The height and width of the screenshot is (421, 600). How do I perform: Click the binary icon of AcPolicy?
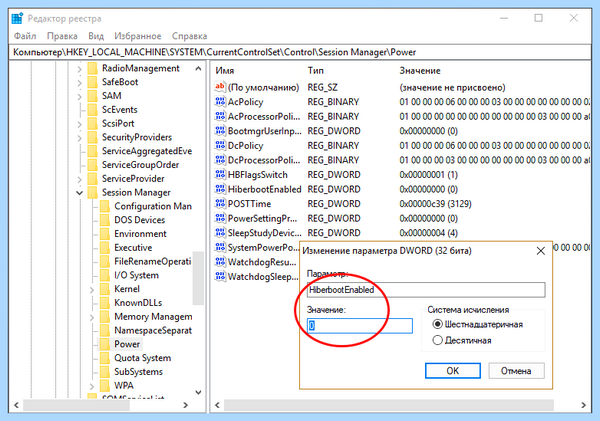coord(220,101)
